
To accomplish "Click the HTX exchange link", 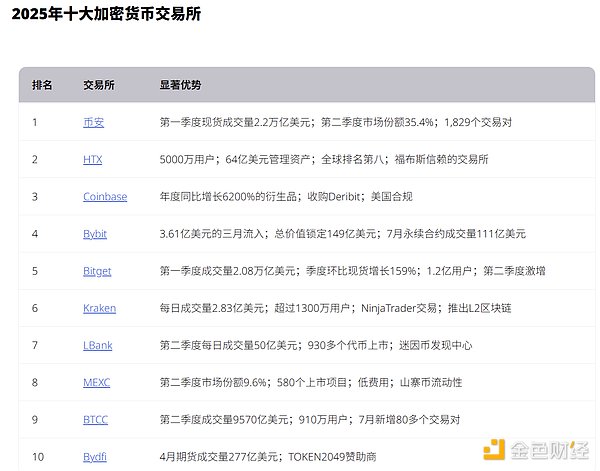I will click(x=92, y=159).
